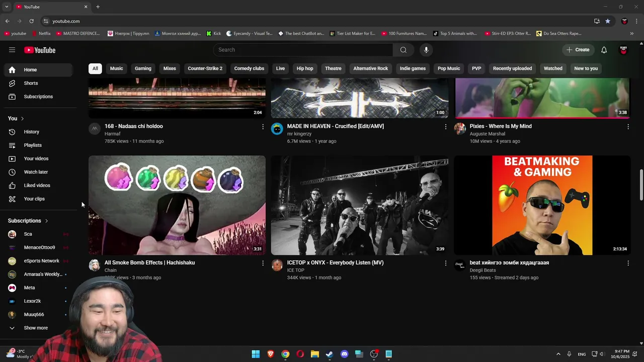Expand the You section chevron
The width and height of the screenshot is (644, 362).
coord(22,119)
